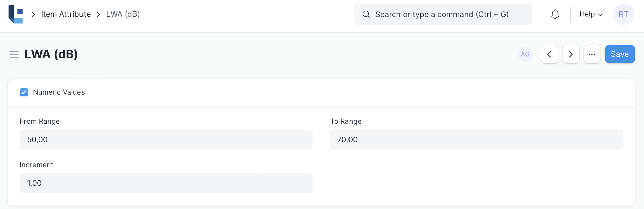Click the ERPNext home logo
This screenshot has width=644, height=209.
[x=16, y=14]
